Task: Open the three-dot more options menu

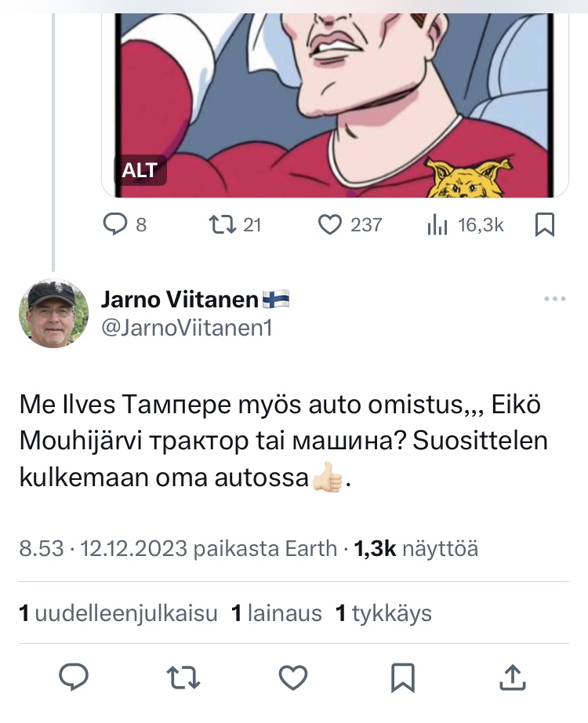Action: click(554, 299)
